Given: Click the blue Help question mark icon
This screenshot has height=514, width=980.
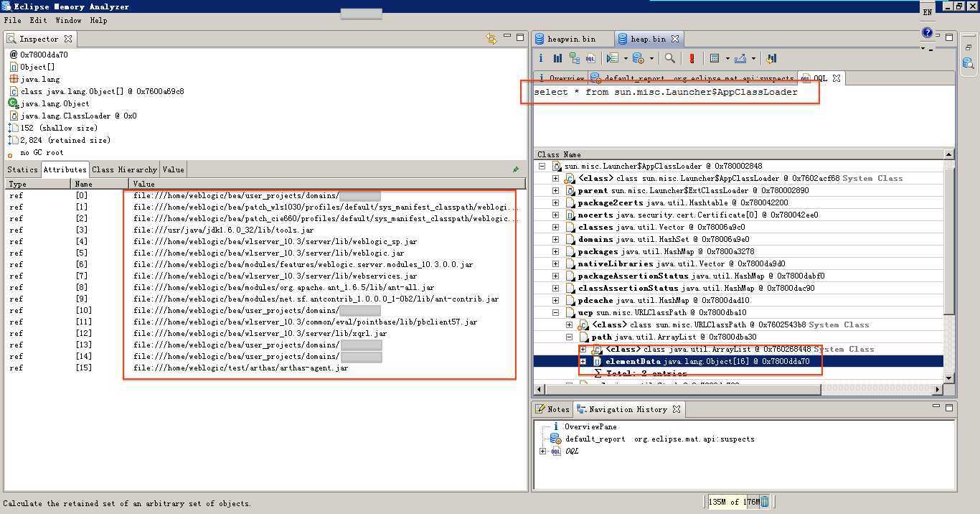Looking at the screenshot, I should point(928,32).
